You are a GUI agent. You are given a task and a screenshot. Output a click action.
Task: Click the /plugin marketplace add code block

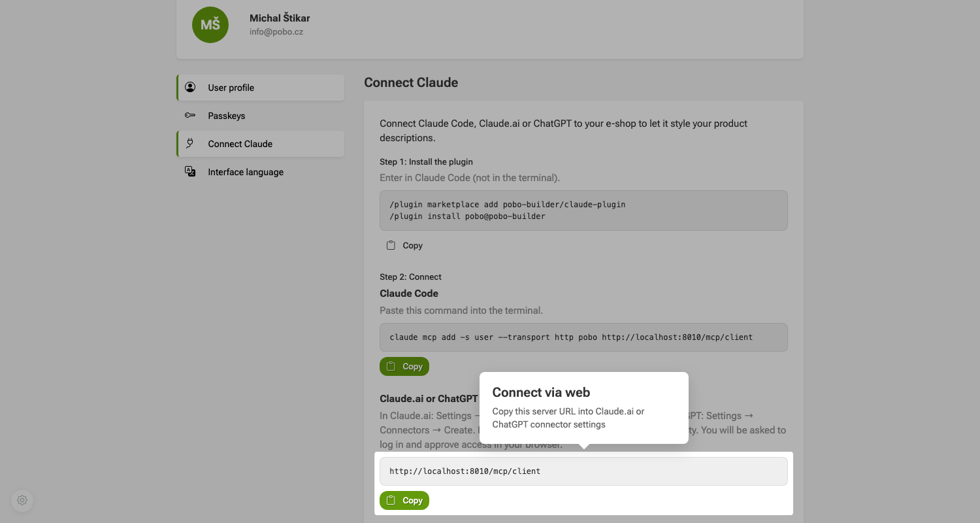[583, 211]
